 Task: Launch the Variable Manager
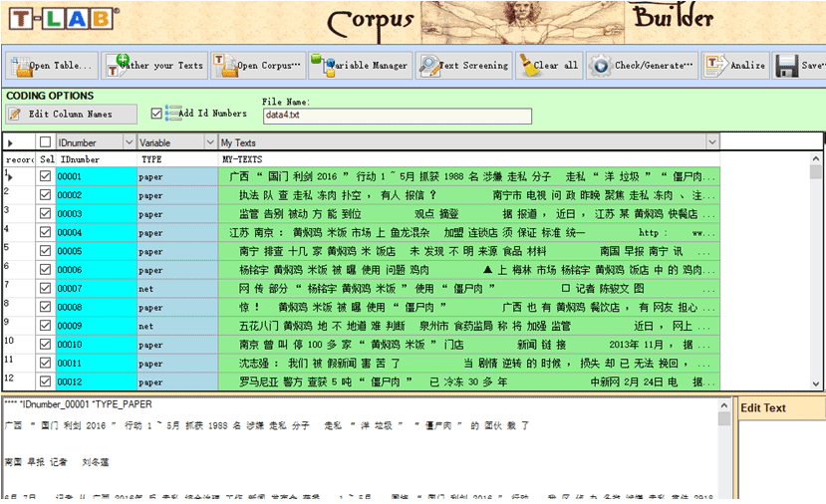(x=361, y=66)
